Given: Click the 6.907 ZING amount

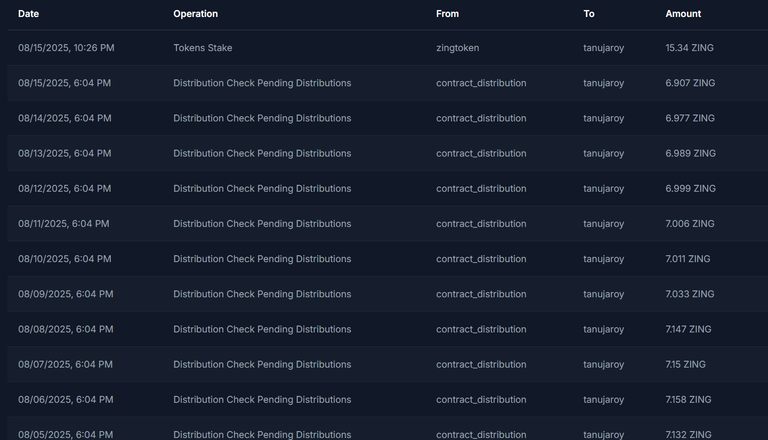Looking at the screenshot, I should [690, 83].
